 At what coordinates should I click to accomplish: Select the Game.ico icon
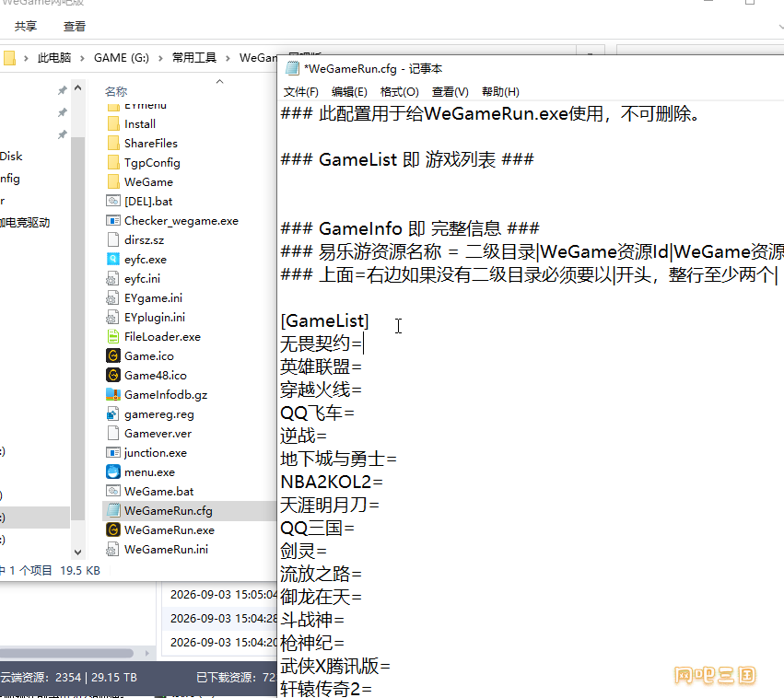click(113, 356)
